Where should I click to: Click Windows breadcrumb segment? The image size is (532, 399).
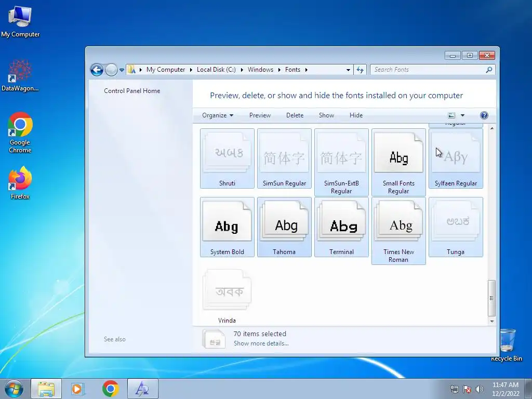(x=261, y=70)
